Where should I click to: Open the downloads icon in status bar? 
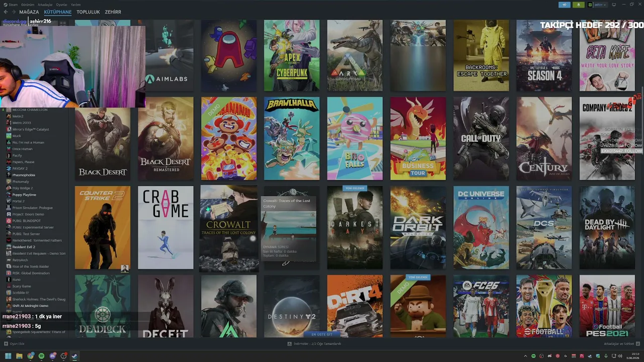(289, 344)
